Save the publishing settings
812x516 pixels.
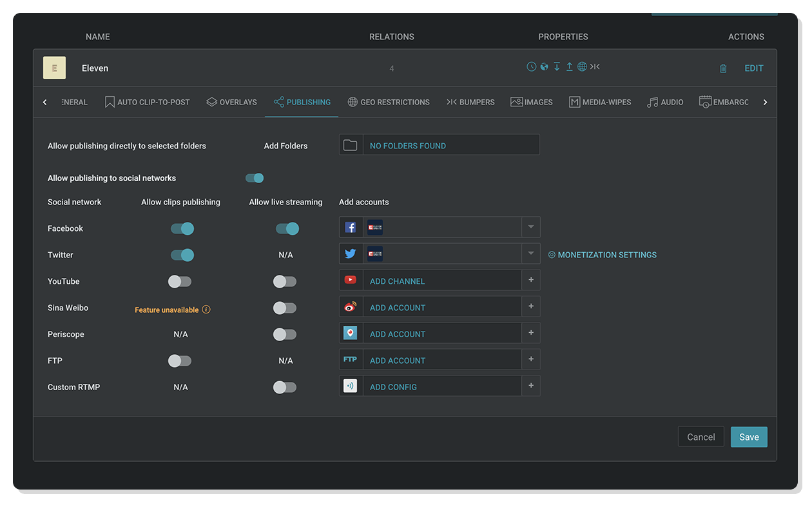[749, 437]
